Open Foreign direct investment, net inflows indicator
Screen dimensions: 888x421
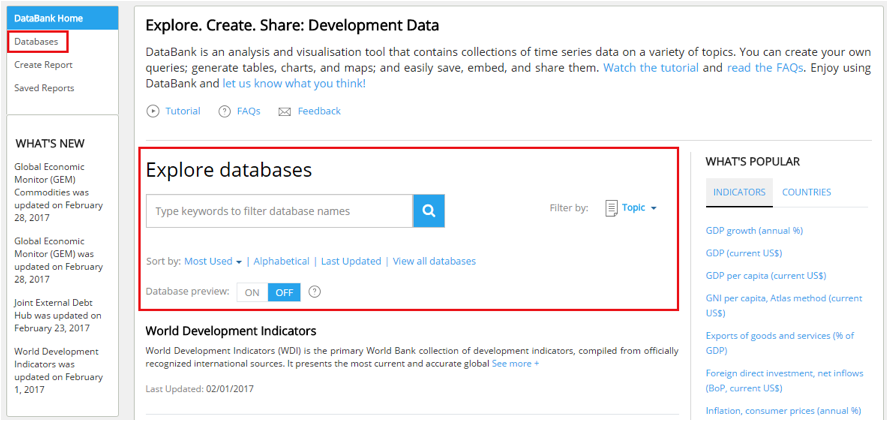784,381
